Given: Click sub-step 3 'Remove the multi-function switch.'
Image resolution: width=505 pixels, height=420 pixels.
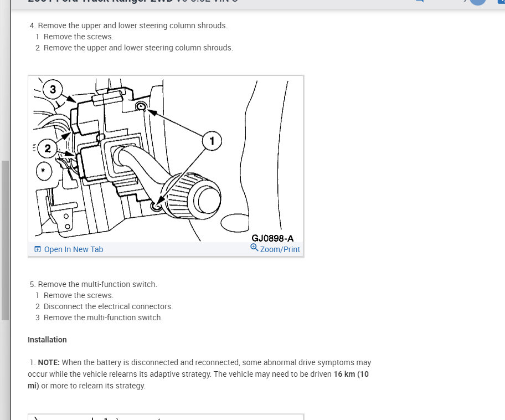Looking at the screenshot, I should click(x=103, y=317).
